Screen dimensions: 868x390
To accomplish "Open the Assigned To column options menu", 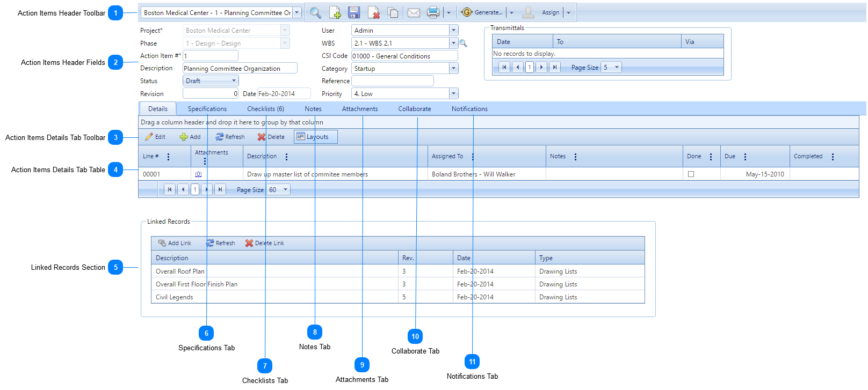I will pos(473,157).
